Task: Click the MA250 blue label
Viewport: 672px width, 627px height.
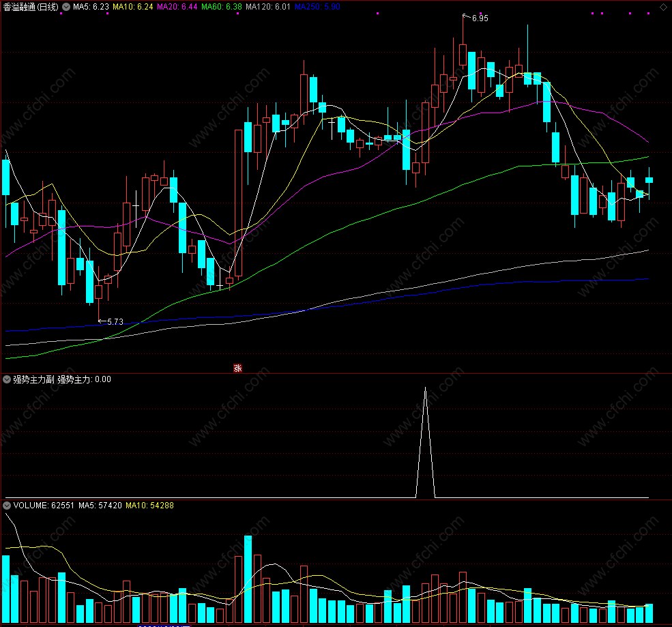Action: coord(317,7)
